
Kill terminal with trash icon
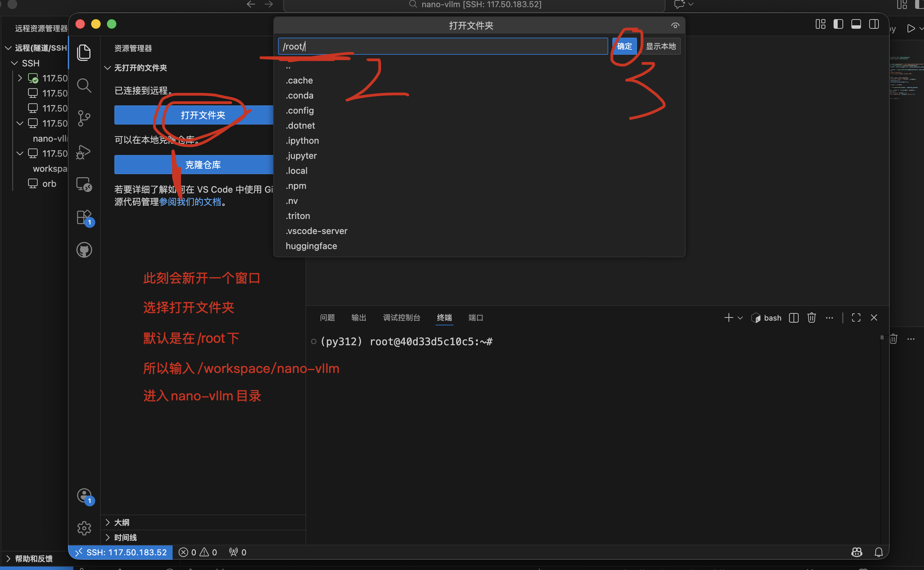(x=812, y=318)
